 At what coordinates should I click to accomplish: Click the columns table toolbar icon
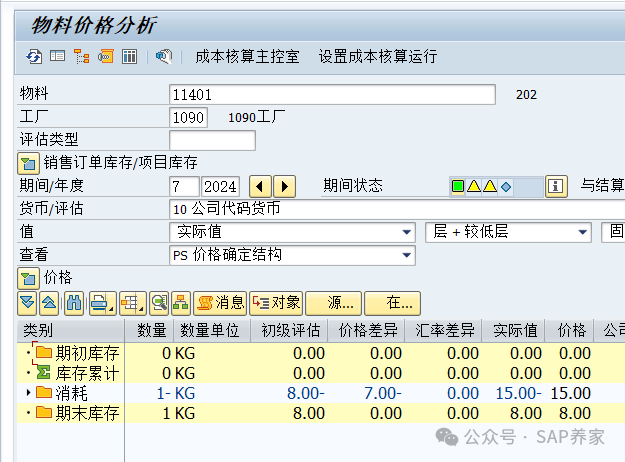130,57
